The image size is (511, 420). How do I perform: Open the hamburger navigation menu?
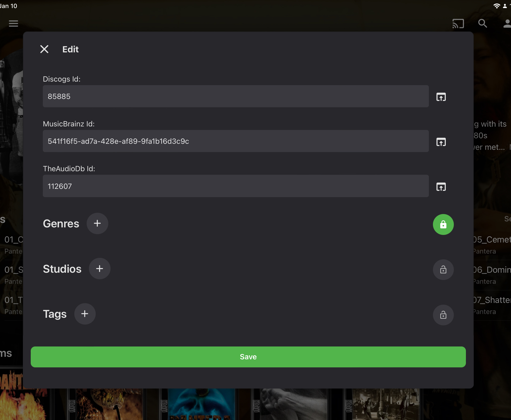coord(13,24)
